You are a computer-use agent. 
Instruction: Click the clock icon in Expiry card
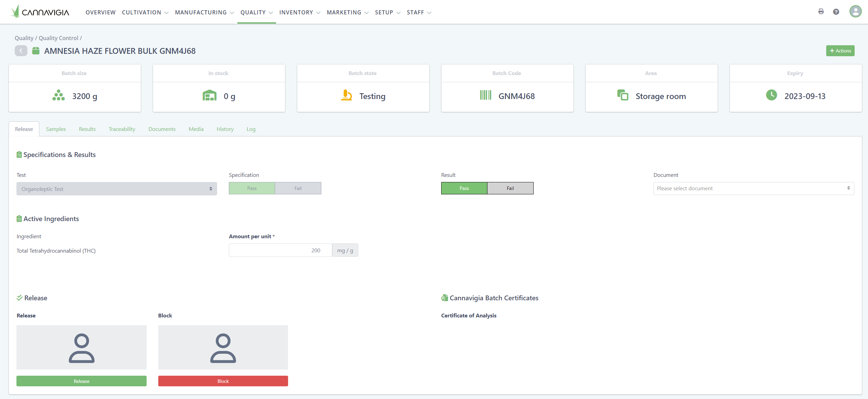771,95
